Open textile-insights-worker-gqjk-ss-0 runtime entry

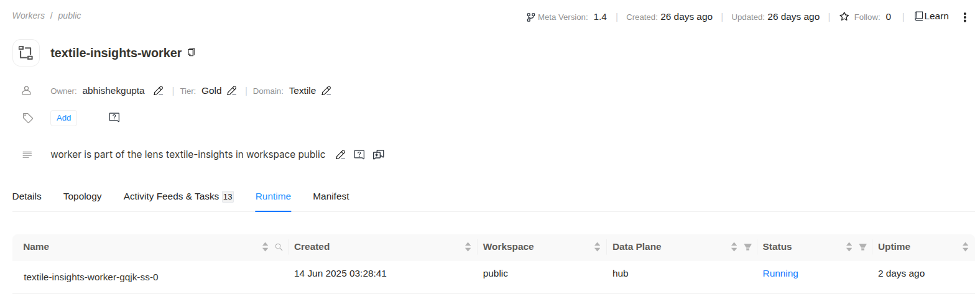[x=91, y=277]
